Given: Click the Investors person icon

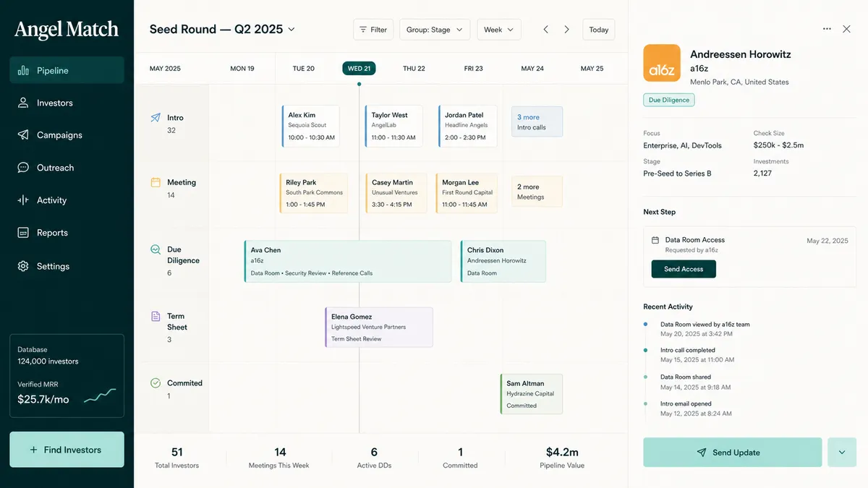Looking at the screenshot, I should (23, 103).
